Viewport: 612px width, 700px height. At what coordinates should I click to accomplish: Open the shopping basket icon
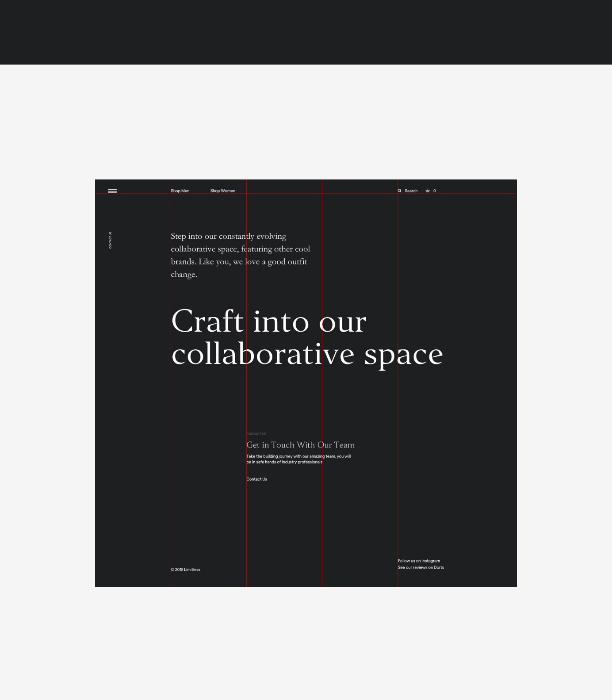(x=428, y=191)
